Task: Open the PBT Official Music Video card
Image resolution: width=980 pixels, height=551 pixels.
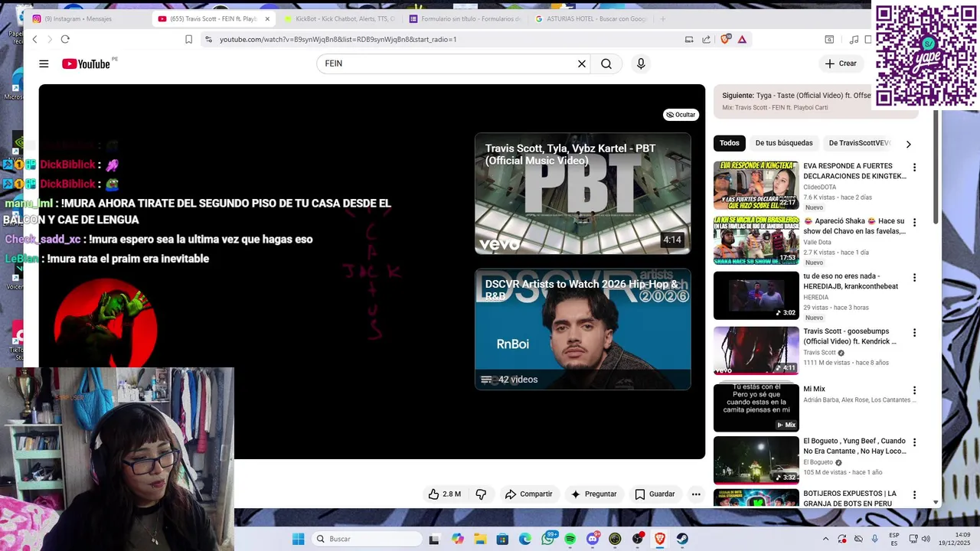Action: pos(583,194)
